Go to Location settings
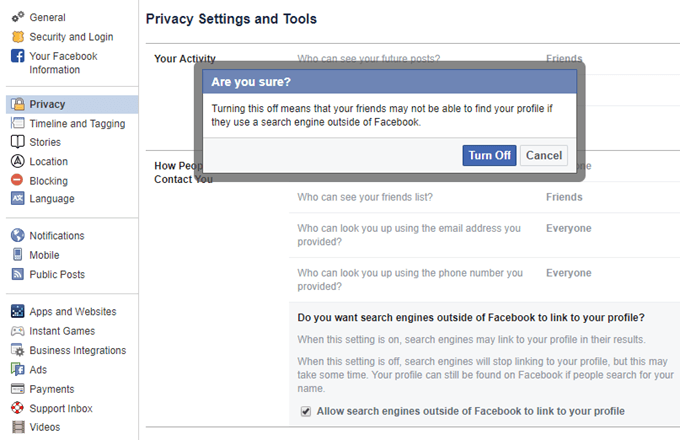Screen dimensions: 680x440 pyautogui.click(x=48, y=161)
